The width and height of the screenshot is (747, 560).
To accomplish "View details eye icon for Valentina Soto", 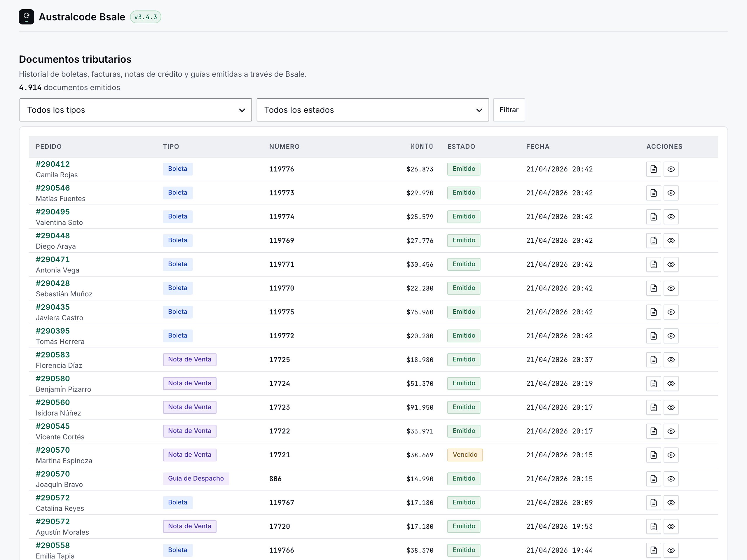I will click(671, 217).
